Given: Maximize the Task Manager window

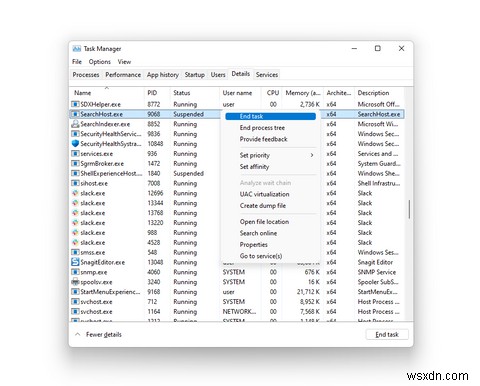Looking at the screenshot, I should click(378, 48).
